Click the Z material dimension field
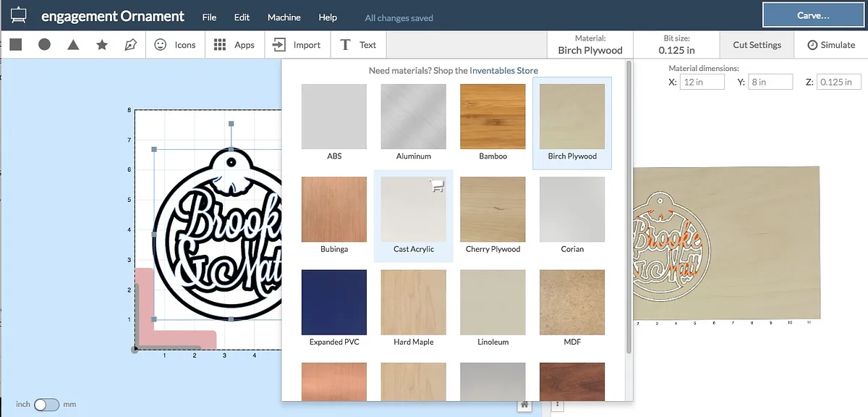 coord(839,82)
